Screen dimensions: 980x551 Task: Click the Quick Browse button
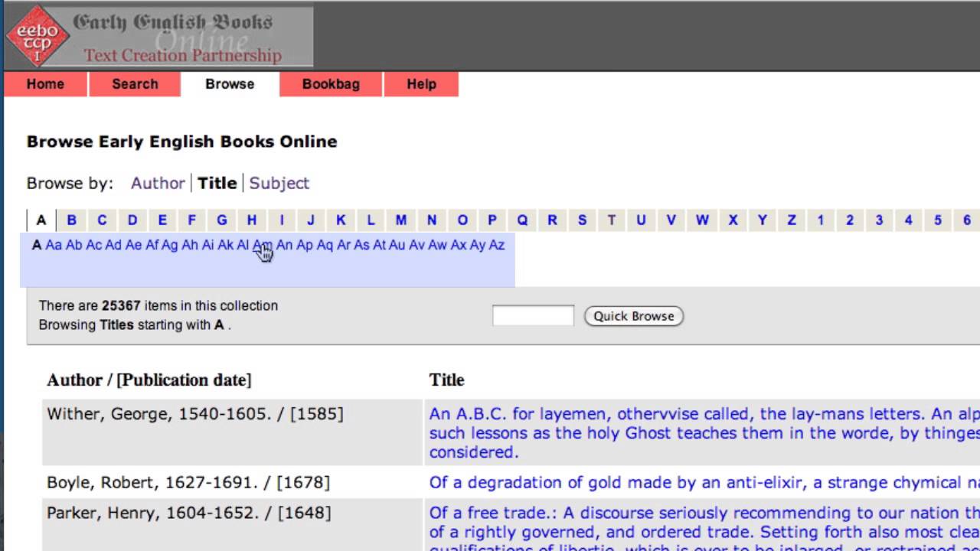(634, 316)
